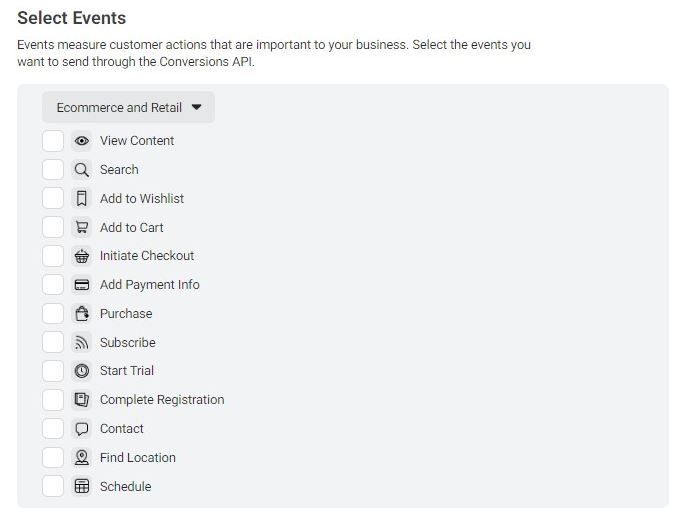Viewport: 687px width, 526px height.
Task: Tick the View Content checkbox
Action: [x=53, y=141]
